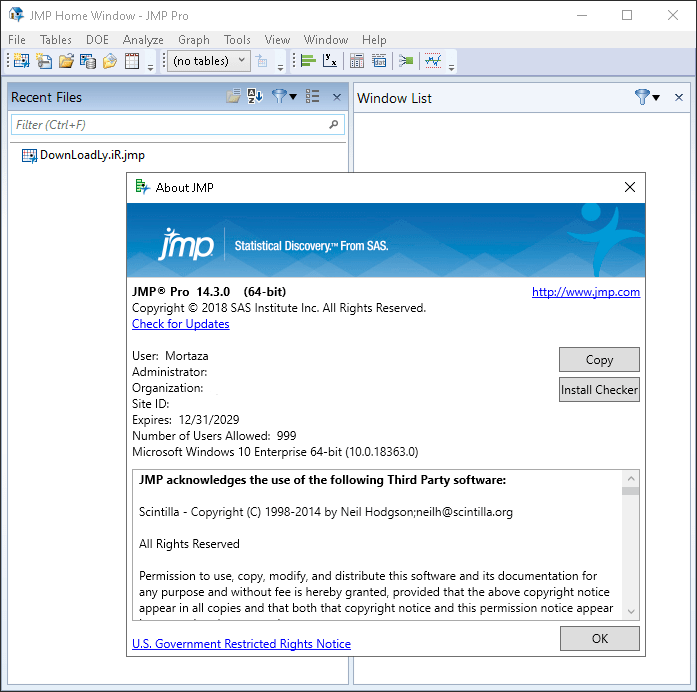The width and height of the screenshot is (697, 692).
Task: Open U.S. Government Restricted Rights Notice link
Action: (241, 644)
